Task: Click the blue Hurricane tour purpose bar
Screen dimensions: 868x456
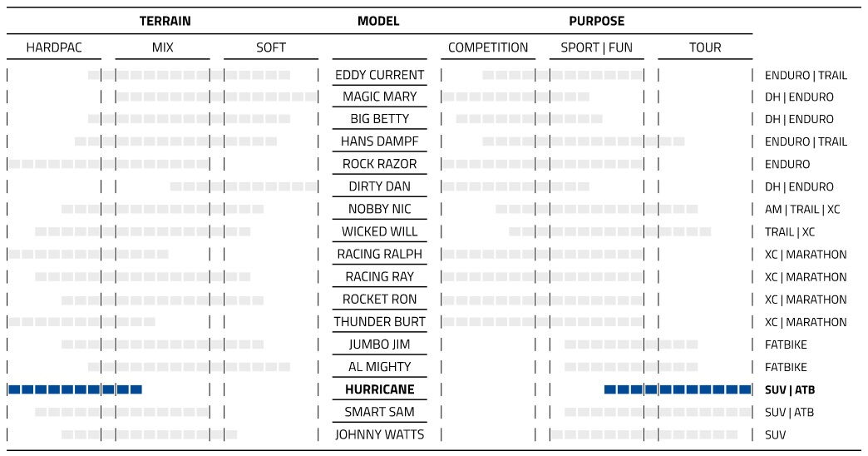Action: (x=678, y=389)
